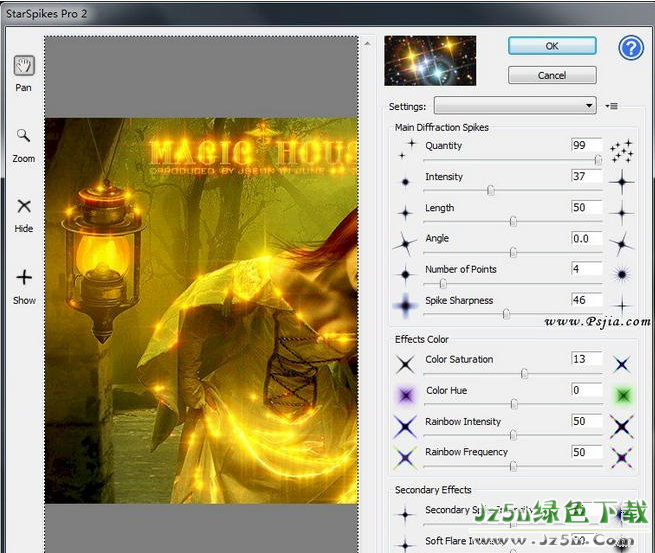Click the Angle value field showing 0.0
The image size is (655, 553).
[586, 238]
